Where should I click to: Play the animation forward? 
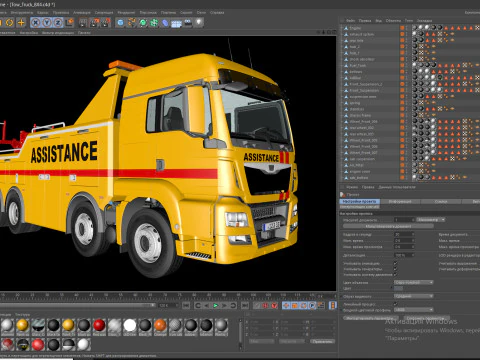click(215, 305)
